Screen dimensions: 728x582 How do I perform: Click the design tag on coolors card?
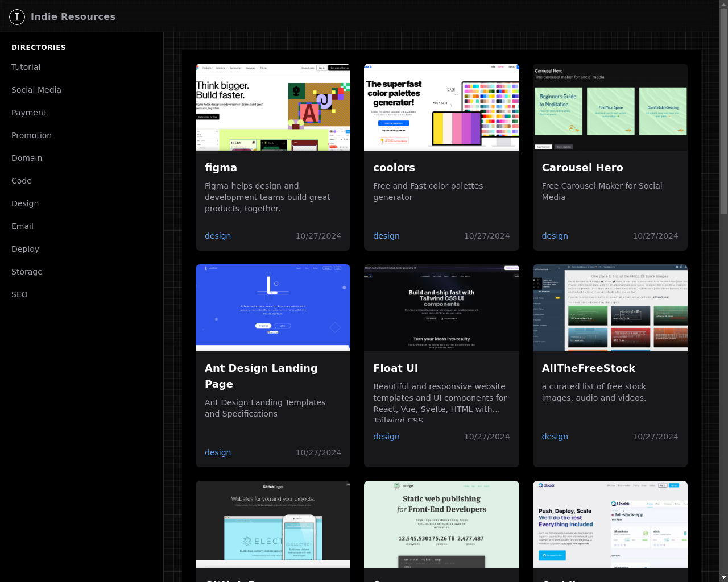(x=386, y=236)
